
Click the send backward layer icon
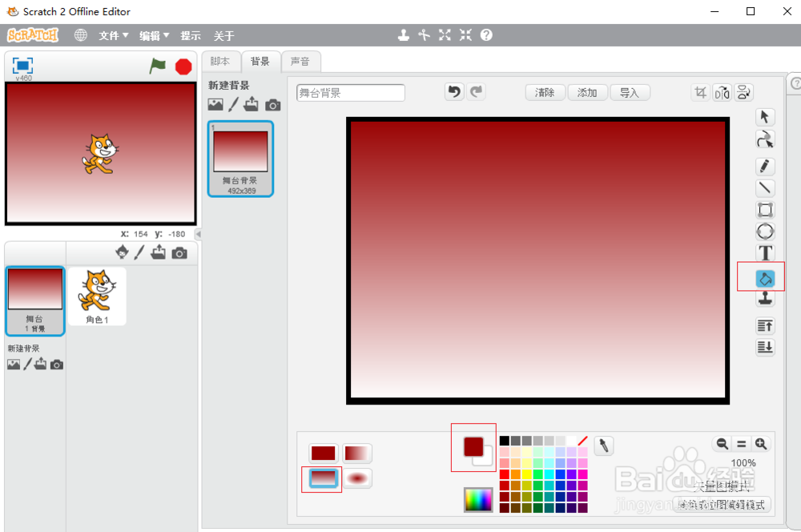click(x=765, y=347)
